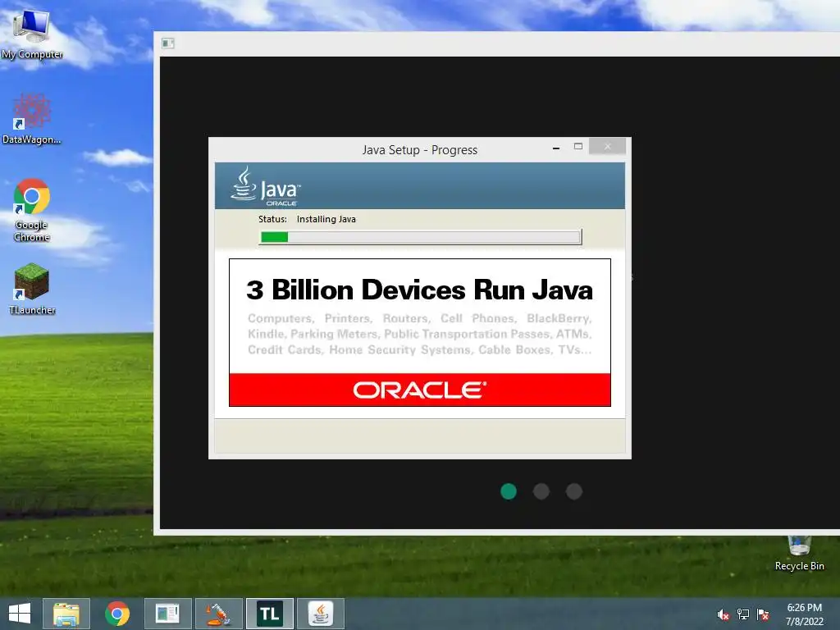Maximize the Java Setup window
Image resolution: width=840 pixels, height=630 pixels.
pos(578,146)
